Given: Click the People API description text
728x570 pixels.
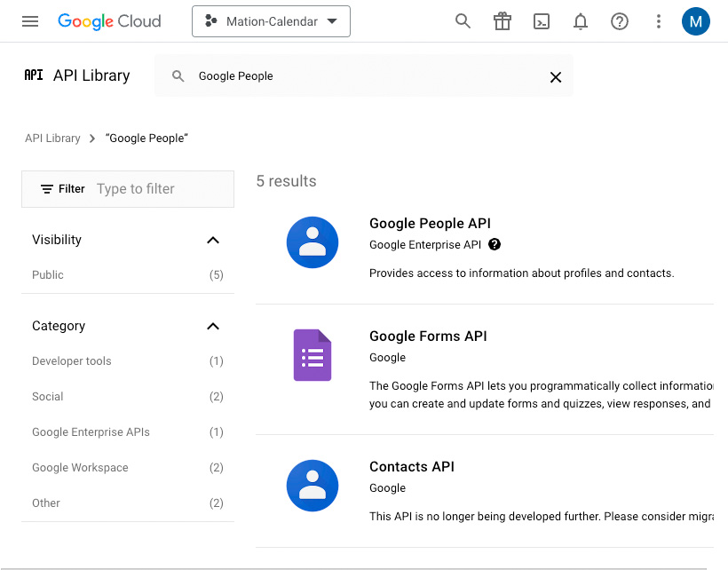Looking at the screenshot, I should tap(522, 273).
